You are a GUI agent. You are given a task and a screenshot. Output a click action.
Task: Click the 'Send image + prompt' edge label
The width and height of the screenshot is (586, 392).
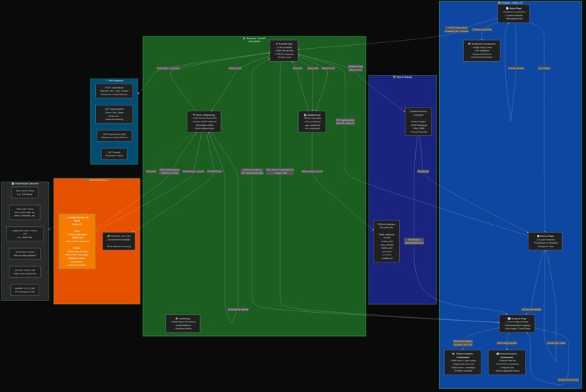(193, 171)
